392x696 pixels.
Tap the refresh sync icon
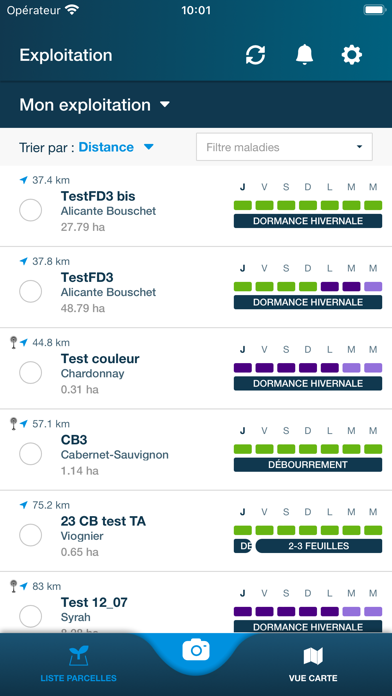click(x=255, y=55)
